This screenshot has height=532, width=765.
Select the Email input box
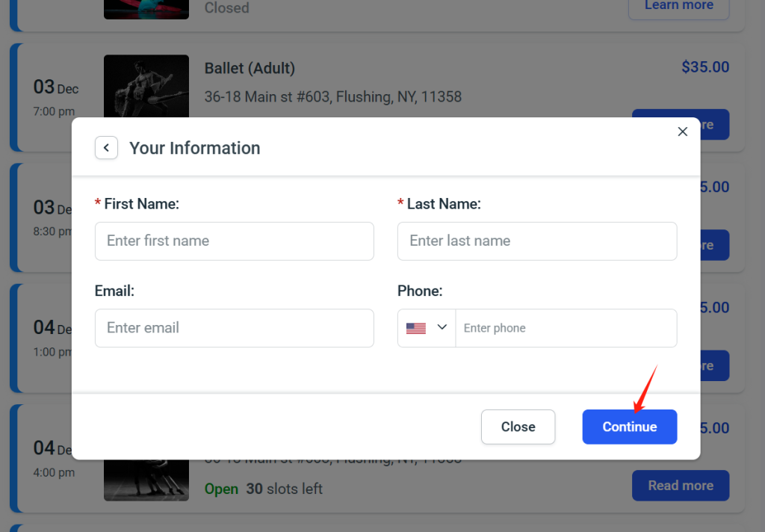click(234, 328)
